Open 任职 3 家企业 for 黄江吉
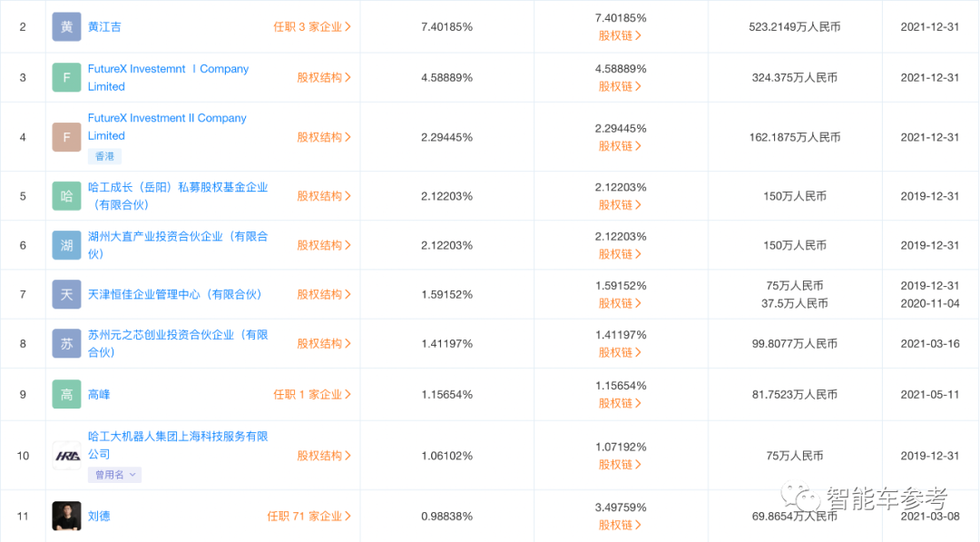Viewport: 980px width, 542px height. click(x=312, y=26)
